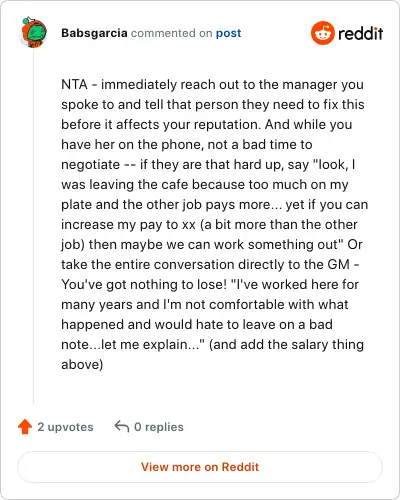
Task: Click the final word "above)"
Action: pyautogui.click(x=82, y=365)
